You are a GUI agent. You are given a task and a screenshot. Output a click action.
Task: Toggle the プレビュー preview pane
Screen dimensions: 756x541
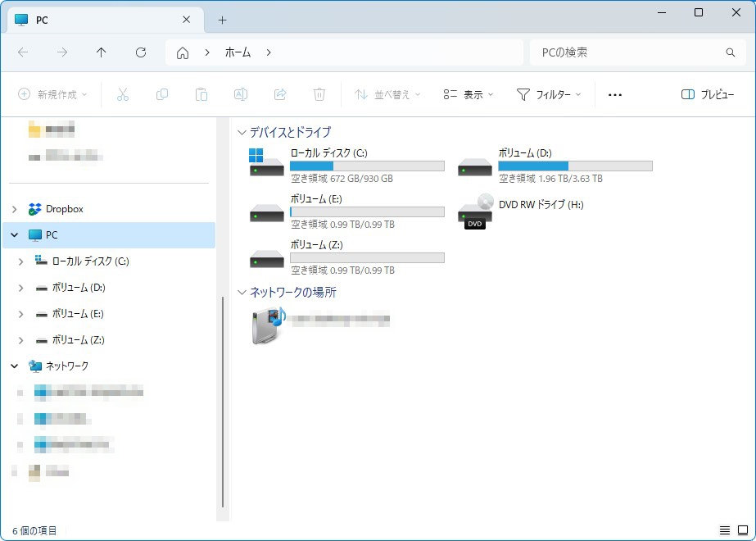tap(708, 94)
